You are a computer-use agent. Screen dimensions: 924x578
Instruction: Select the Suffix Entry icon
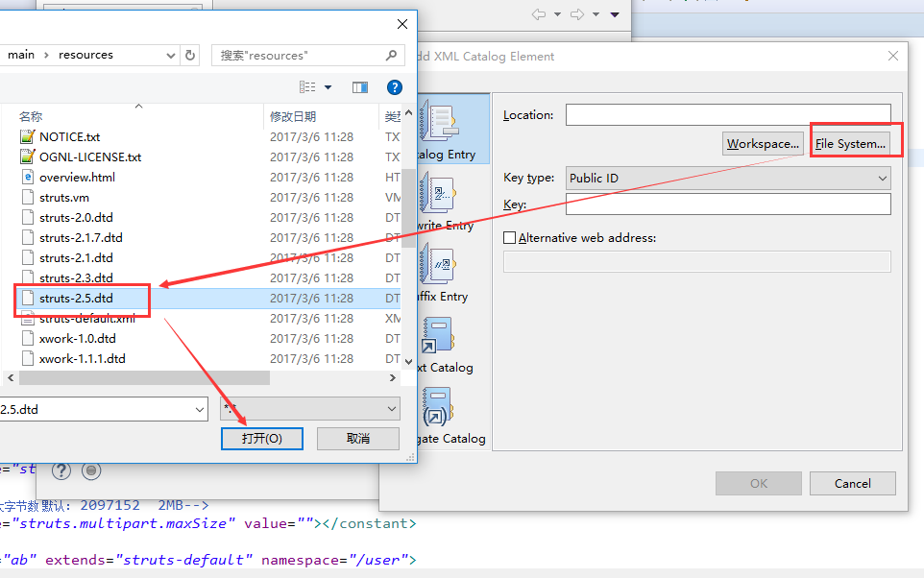438,264
